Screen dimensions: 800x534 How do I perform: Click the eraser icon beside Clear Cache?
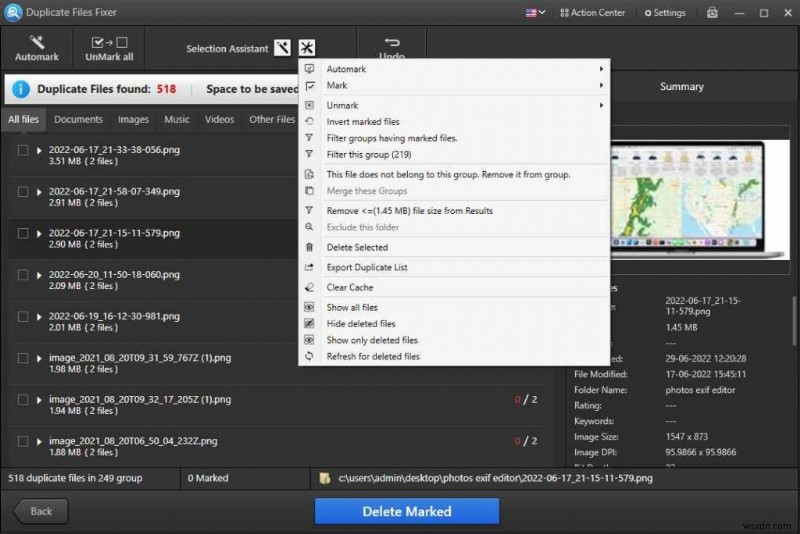click(309, 287)
